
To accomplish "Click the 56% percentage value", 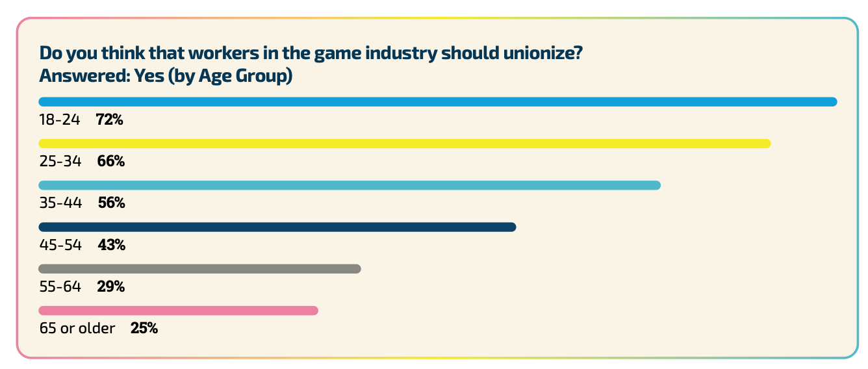I will coord(112,203).
